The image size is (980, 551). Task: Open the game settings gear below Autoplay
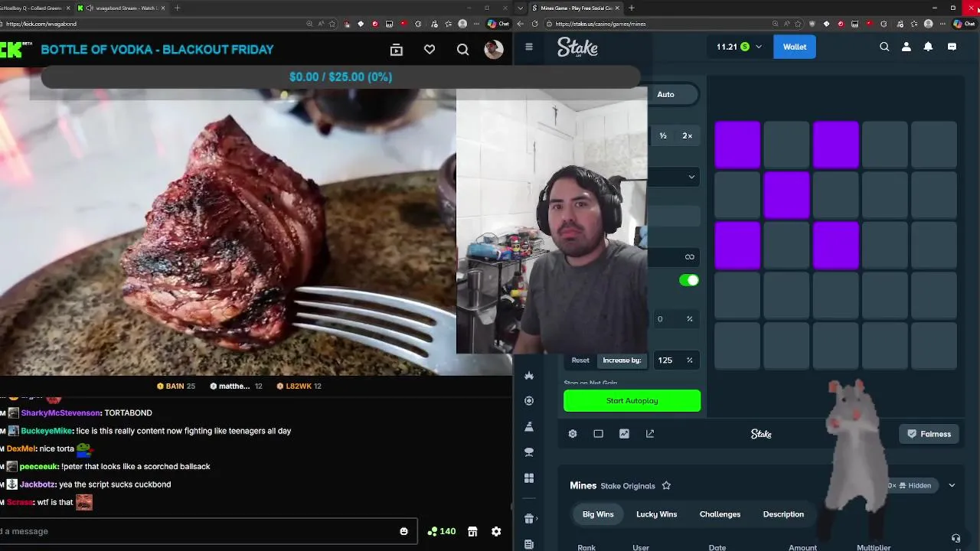coord(573,434)
